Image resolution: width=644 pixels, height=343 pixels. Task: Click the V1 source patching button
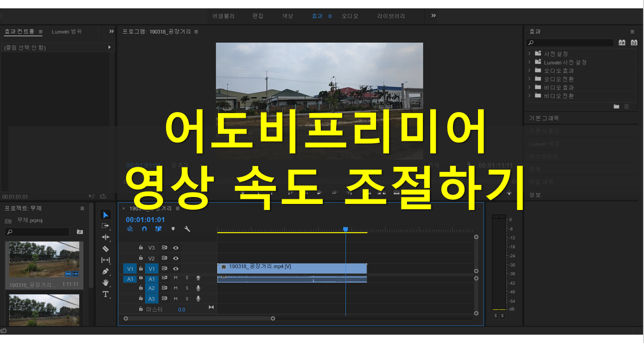pyautogui.click(x=130, y=268)
